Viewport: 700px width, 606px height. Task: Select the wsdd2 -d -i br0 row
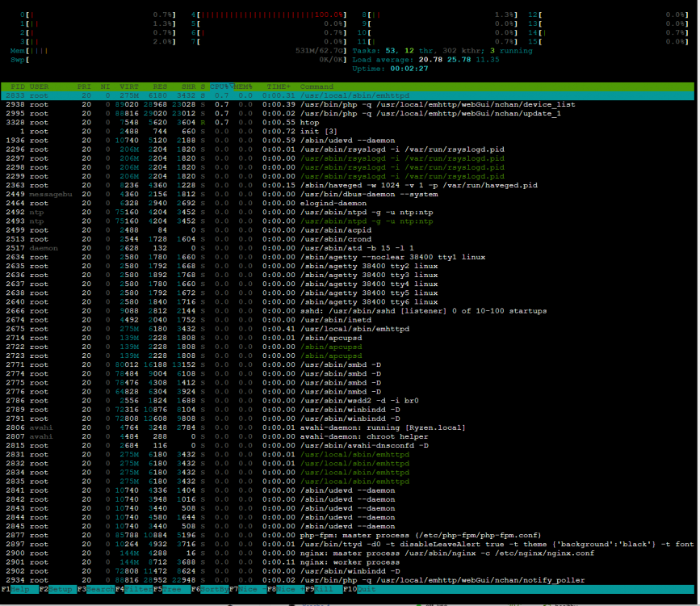click(347, 401)
